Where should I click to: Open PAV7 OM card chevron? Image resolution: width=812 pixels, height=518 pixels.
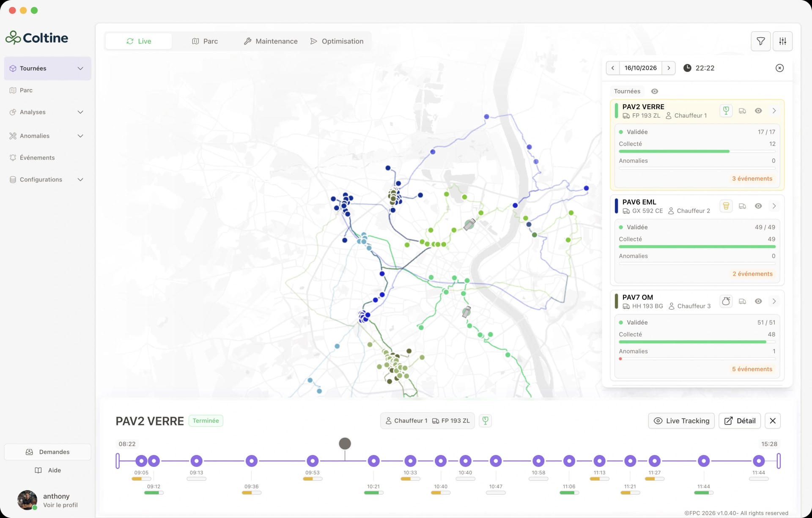[774, 301]
